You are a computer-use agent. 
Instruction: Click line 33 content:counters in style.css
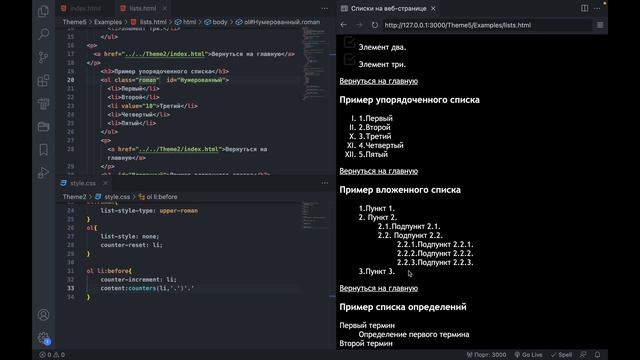(x=147, y=288)
